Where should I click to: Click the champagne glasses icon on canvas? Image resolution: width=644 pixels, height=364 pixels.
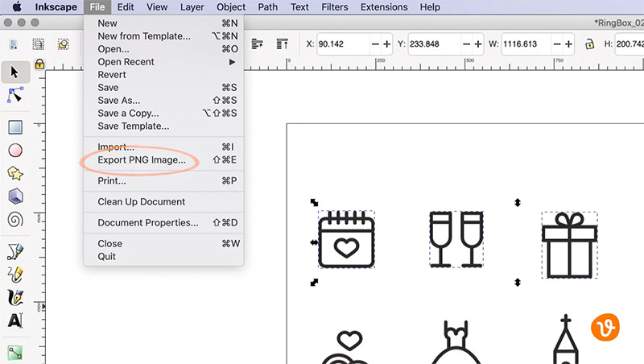(x=456, y=239)
